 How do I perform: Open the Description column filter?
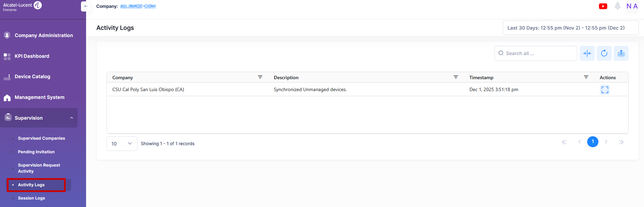pos(456,77)
